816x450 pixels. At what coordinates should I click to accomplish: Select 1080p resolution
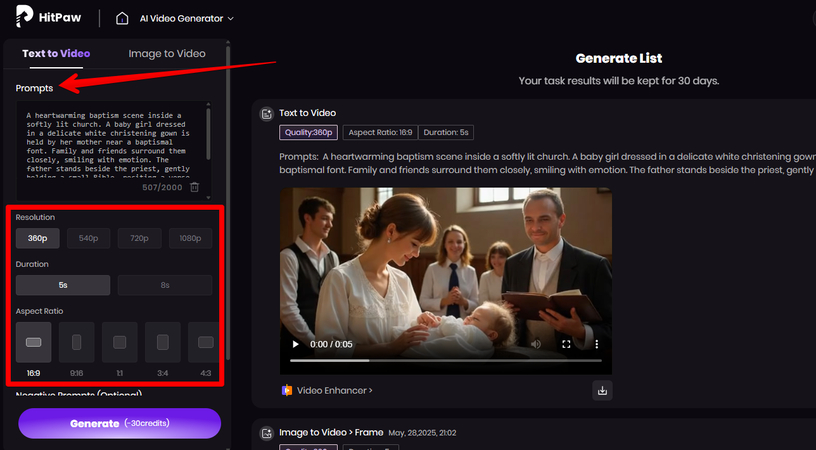(x=190, y=238)
